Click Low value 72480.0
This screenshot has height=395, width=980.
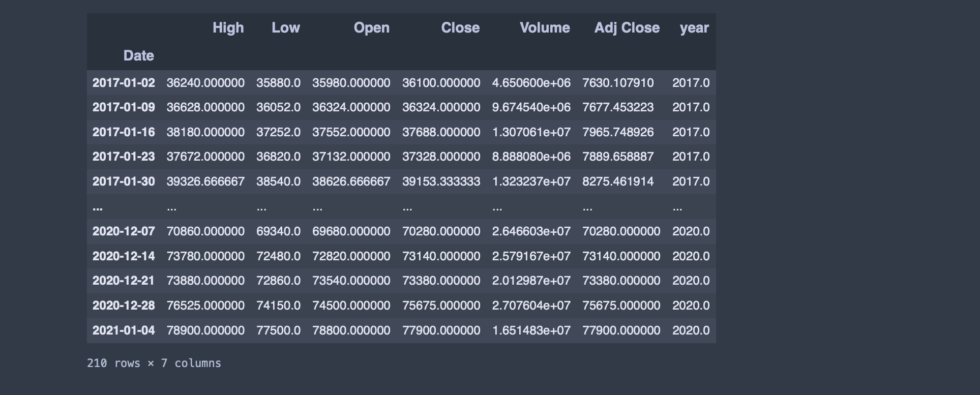tap(278, 256)
